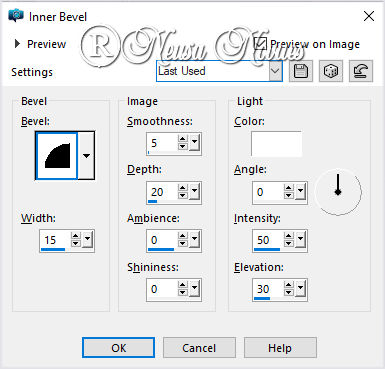Toggle Preview on Image checkbox
The width and height of the screenshot is (385, 369).
tap(260, 44)
